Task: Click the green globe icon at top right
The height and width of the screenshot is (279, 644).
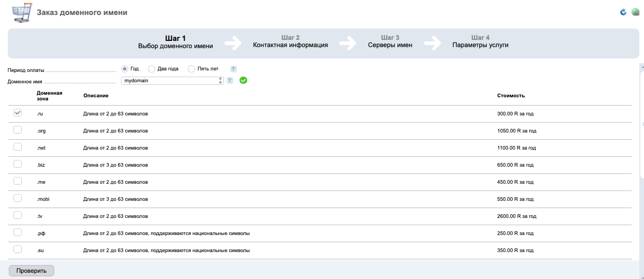Action: pyautogui.click(x=636, y=12)
